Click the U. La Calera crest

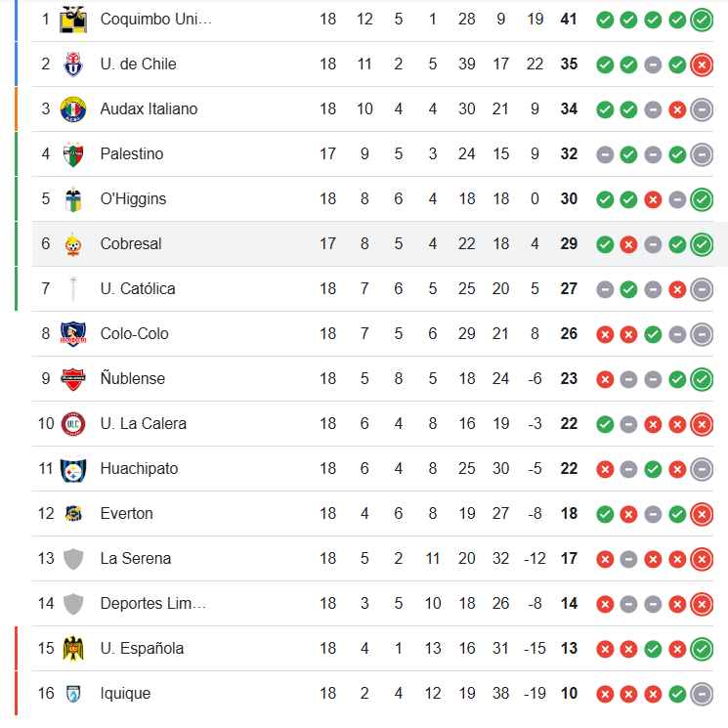[x=73, y=424]
